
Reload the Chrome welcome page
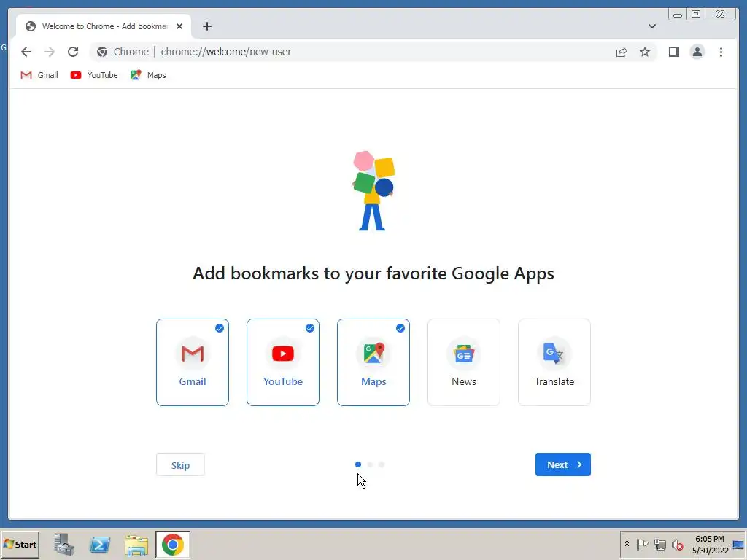coord(73,52)
